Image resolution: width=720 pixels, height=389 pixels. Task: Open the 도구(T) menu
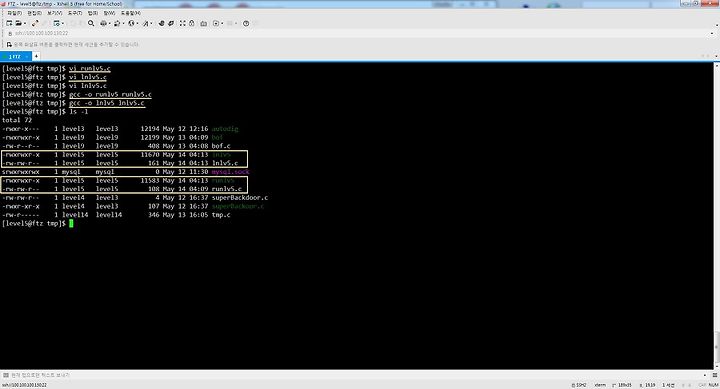point(75,13)
